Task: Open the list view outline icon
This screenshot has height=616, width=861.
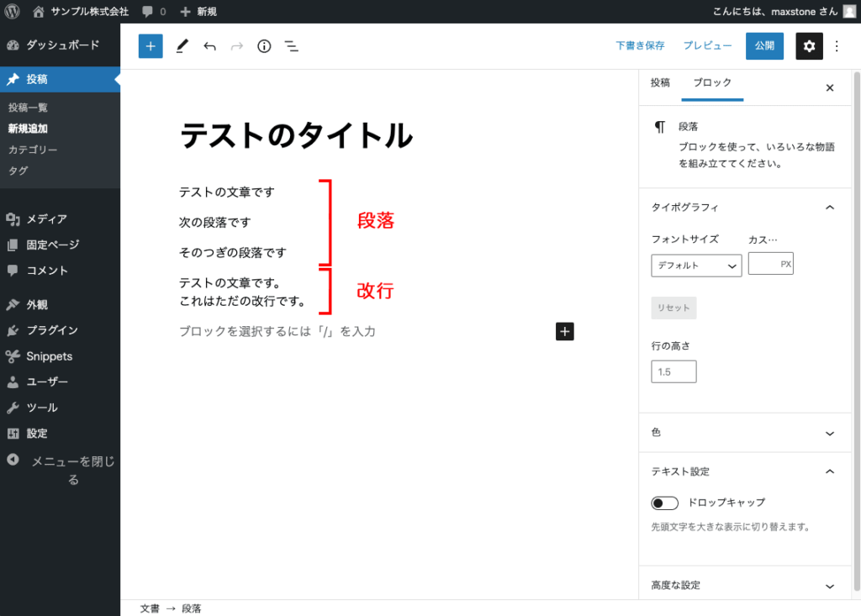Action: pos(292,46)
